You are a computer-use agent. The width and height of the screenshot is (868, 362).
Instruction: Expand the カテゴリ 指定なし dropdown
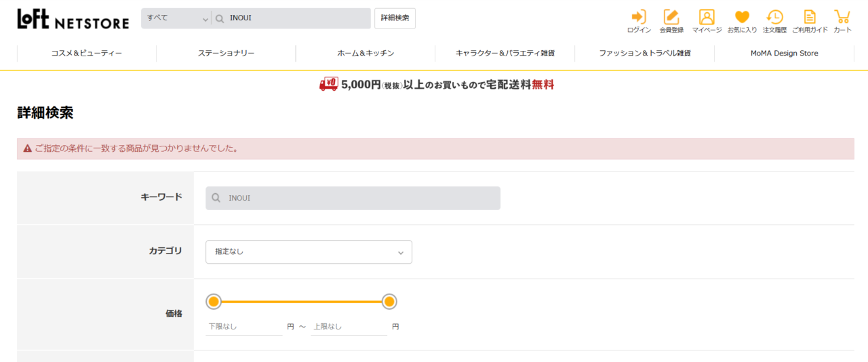(x=309, y=252)
